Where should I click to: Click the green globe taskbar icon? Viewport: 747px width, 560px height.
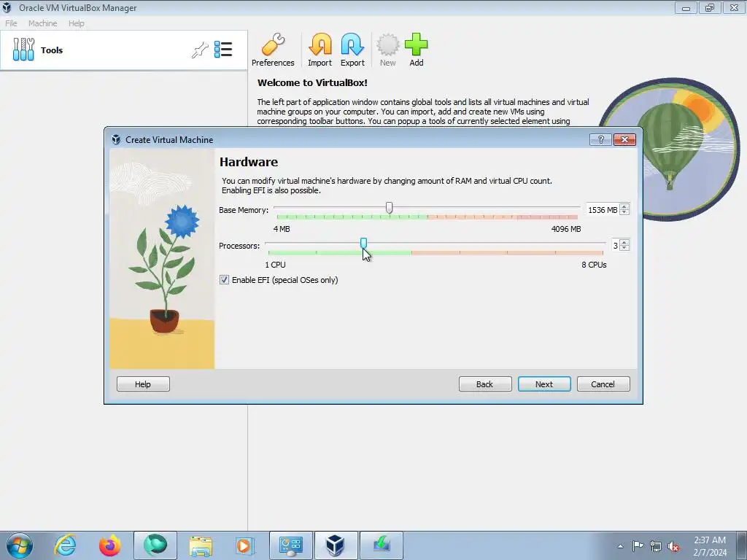[x=155, y=545]
